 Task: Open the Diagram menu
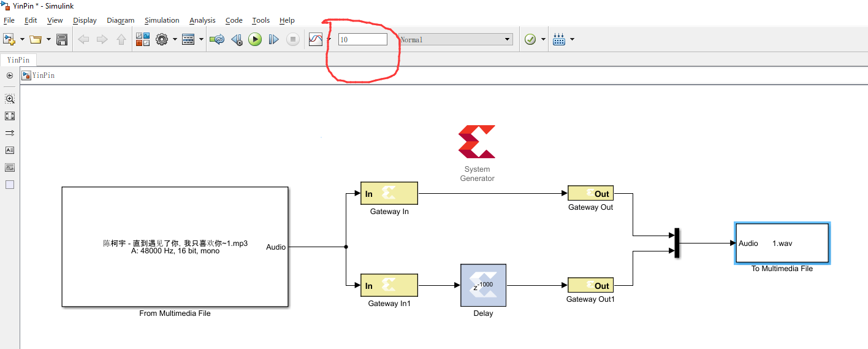[x=120, y=20]
